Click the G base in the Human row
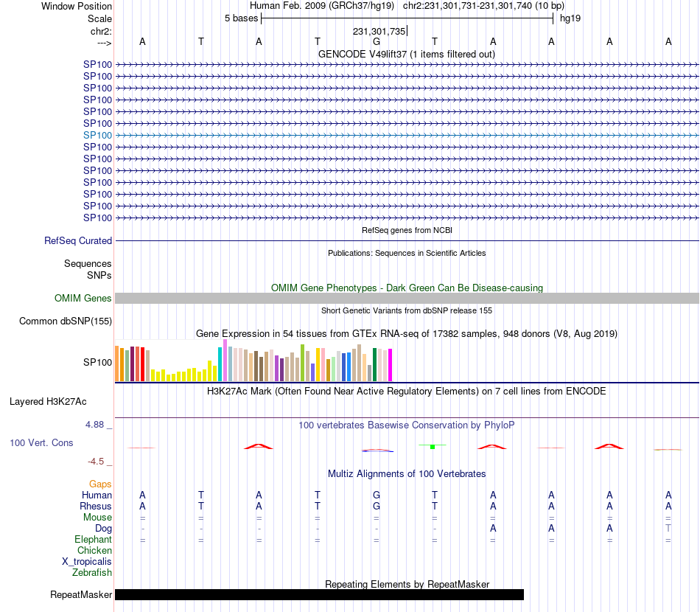This screenshot has height=612, width=700. pyautogui.click(x=377, y=495)
